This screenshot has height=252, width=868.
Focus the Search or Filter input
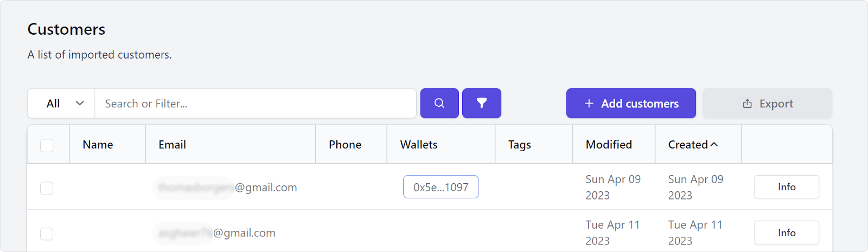[x=255, y=104]
